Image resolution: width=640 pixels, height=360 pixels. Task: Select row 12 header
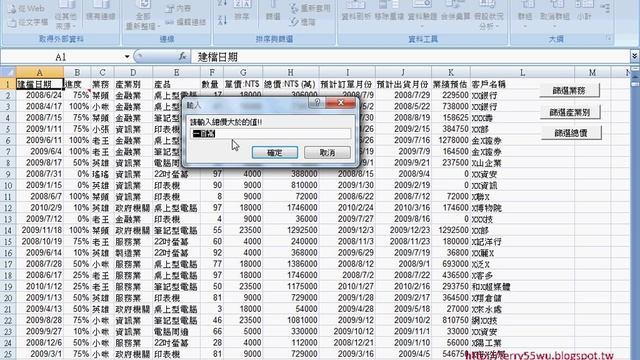click(8, 208)
